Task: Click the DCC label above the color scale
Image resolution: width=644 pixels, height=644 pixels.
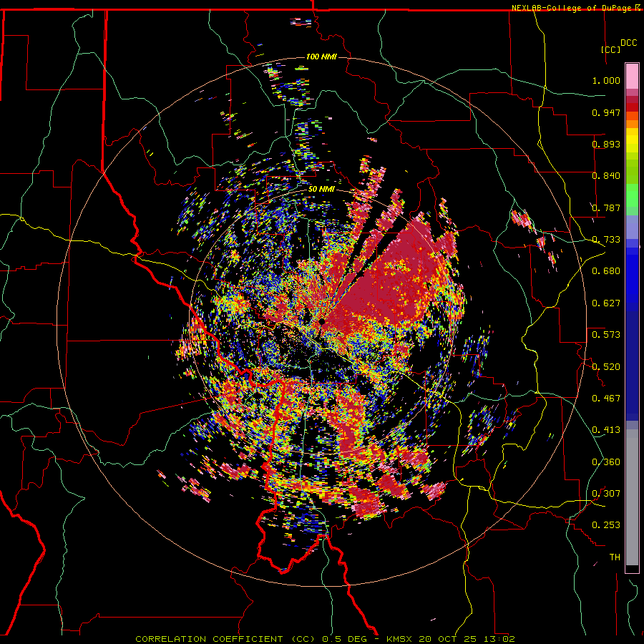Action: coord(628,43)
